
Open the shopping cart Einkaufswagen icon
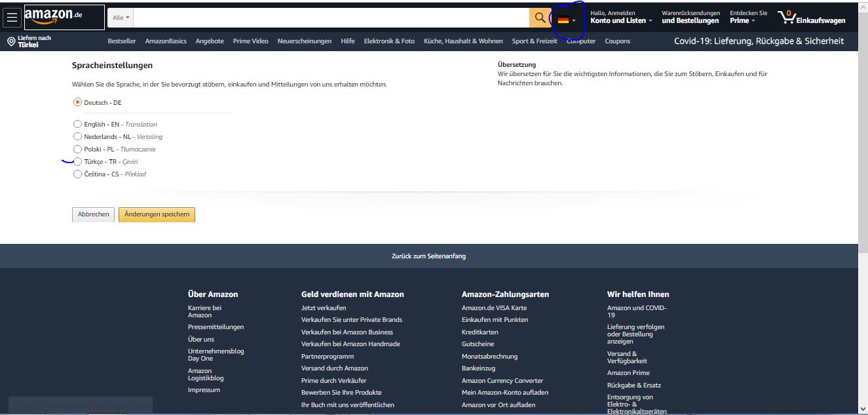click(811, 18)
